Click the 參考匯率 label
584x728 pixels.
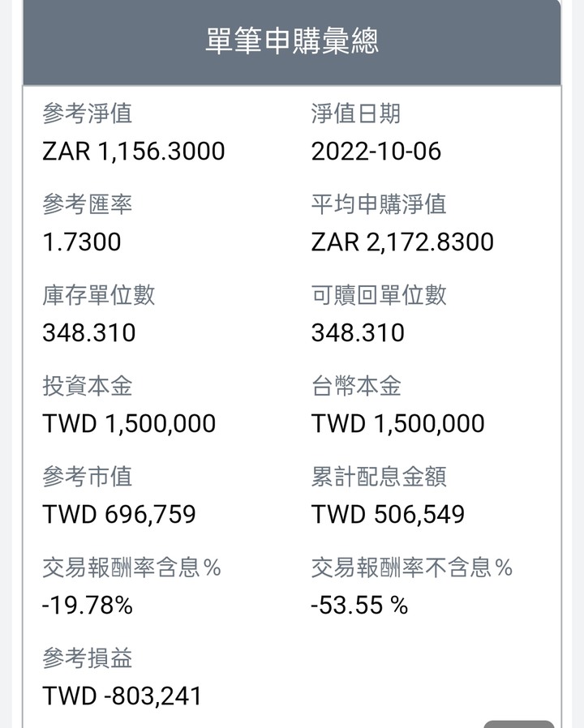coord(88,204)
